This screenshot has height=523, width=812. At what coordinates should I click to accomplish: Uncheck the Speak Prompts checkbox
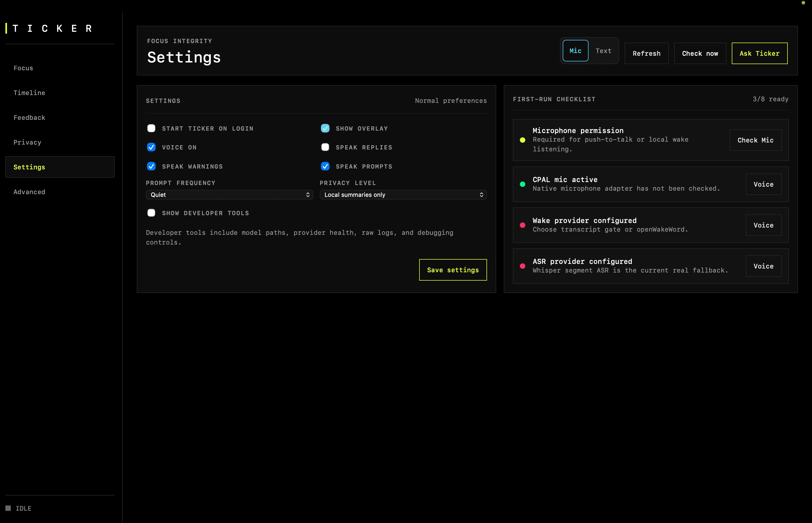click(x=325, y=166)
